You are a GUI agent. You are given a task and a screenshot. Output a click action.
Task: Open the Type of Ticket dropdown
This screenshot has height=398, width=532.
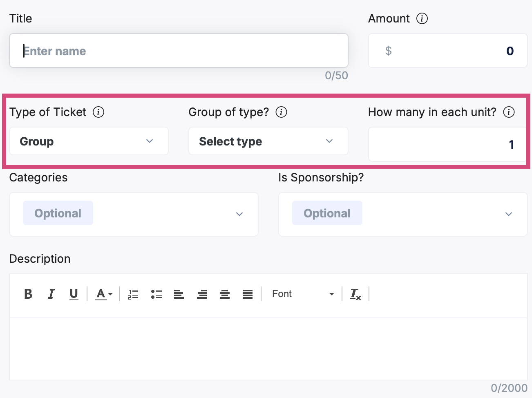click(x=89, y=141)
